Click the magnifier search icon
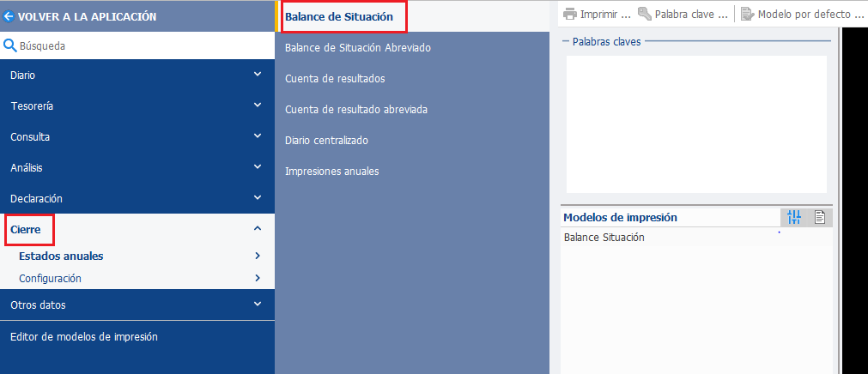Viewport: 868px width, 374px height. [9, 46]
